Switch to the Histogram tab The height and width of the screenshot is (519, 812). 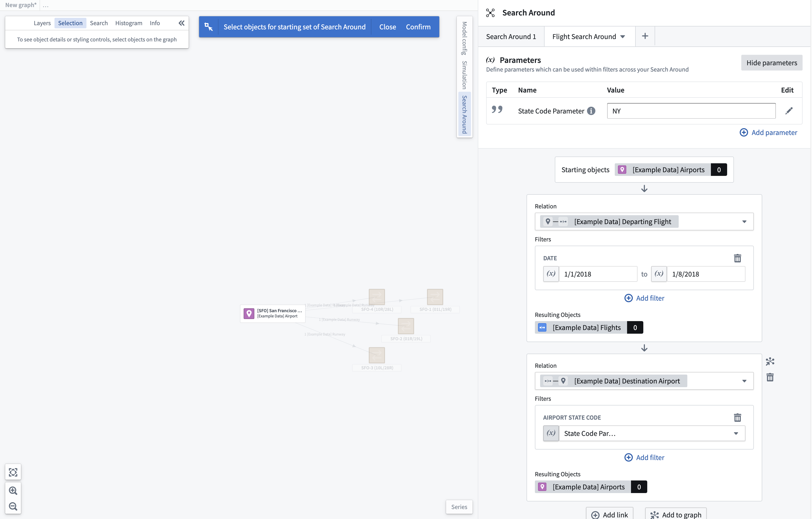[128, 23]
